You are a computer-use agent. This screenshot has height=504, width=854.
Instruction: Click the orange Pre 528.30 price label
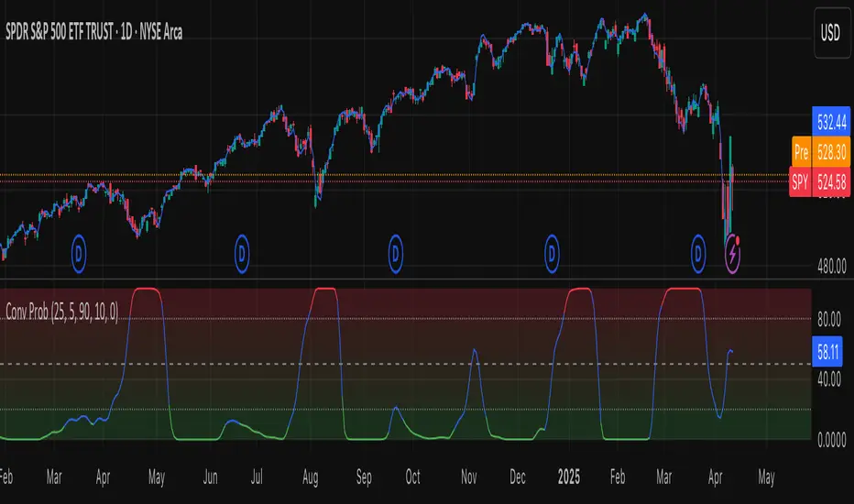coord(821,151)
